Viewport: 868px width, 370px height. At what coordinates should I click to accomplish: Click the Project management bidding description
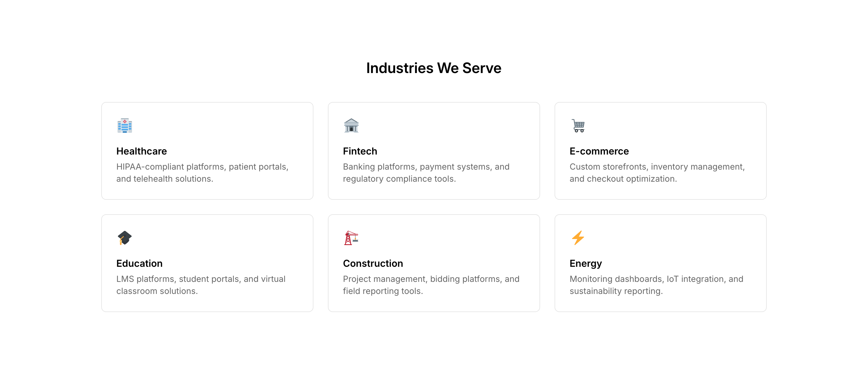[431, 285]
